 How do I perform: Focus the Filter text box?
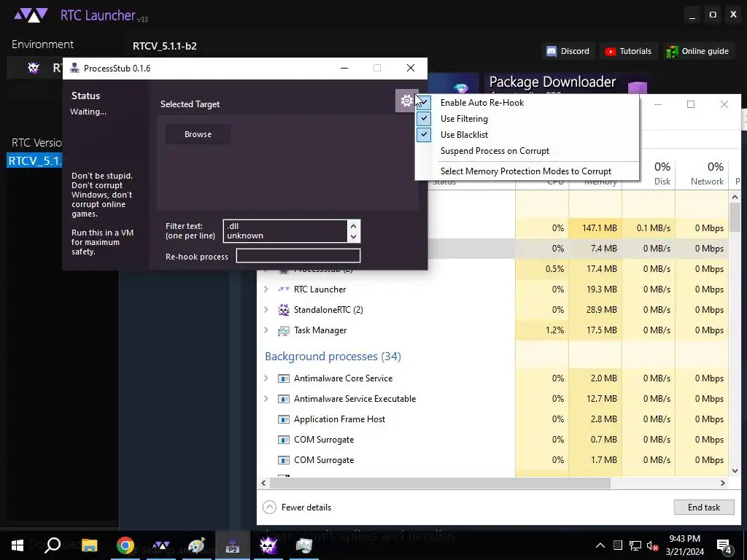click(x=285, y=231)
